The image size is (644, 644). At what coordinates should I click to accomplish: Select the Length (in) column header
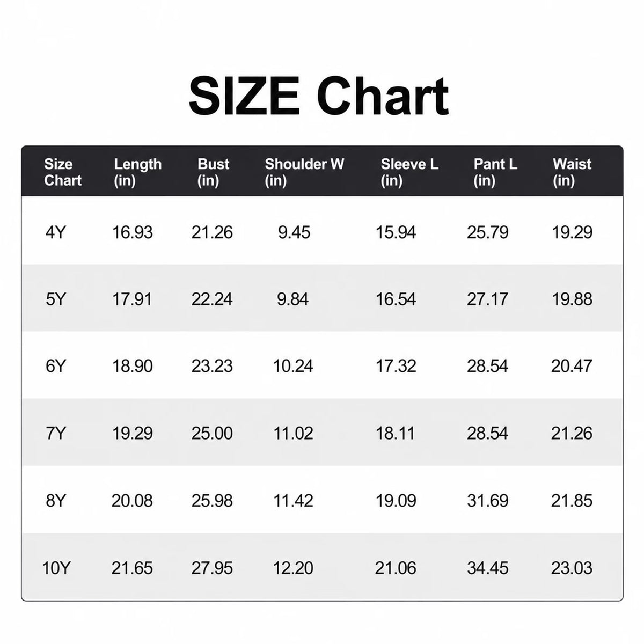pyautogui.click(x=137, y=172)
